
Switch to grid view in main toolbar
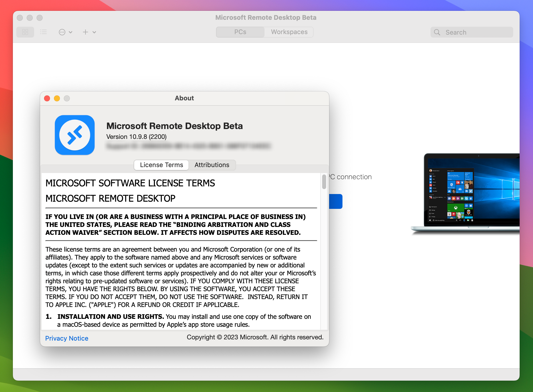25,32
